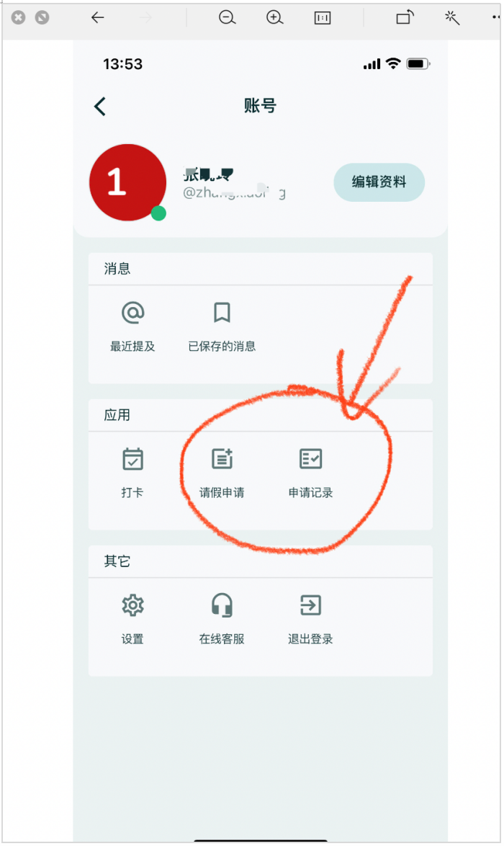Open 设置 settings gear icon
Viewport: 504px width, 846px height.
coord(132,605)
